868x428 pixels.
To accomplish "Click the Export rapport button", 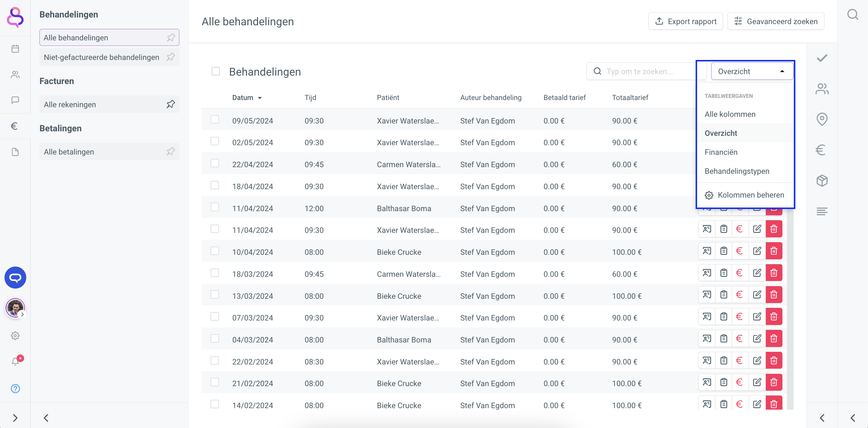I will [686, 21].
